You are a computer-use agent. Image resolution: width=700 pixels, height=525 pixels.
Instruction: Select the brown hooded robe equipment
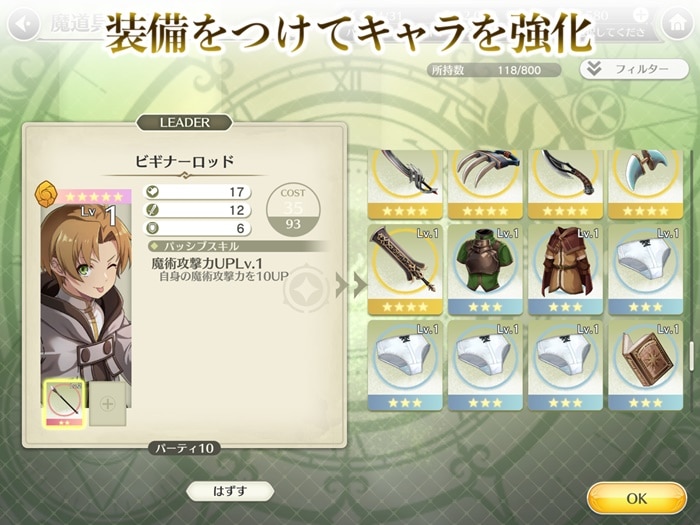[x=565, y=269]
